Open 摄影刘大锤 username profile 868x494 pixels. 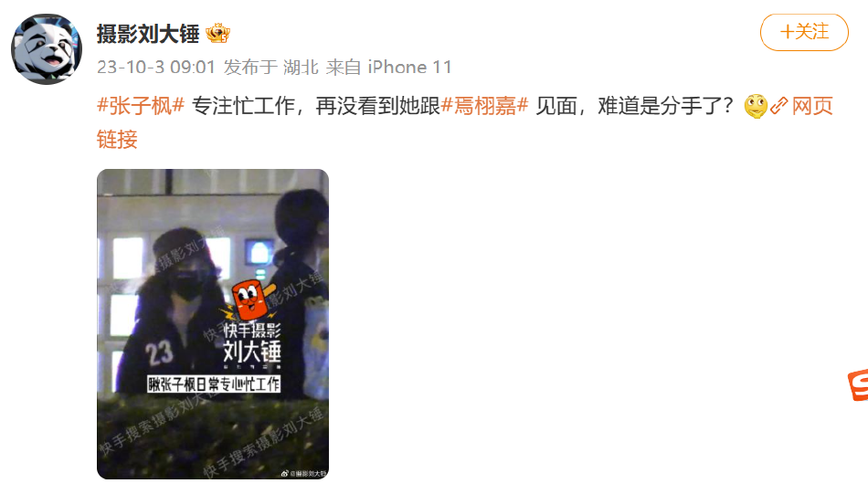click(148, 34)
